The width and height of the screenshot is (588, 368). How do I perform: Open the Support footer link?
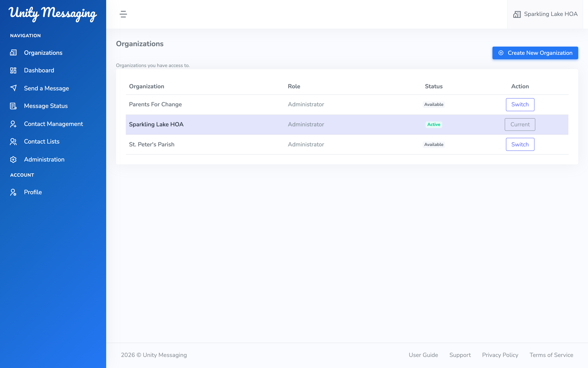(x=460, y=355)
